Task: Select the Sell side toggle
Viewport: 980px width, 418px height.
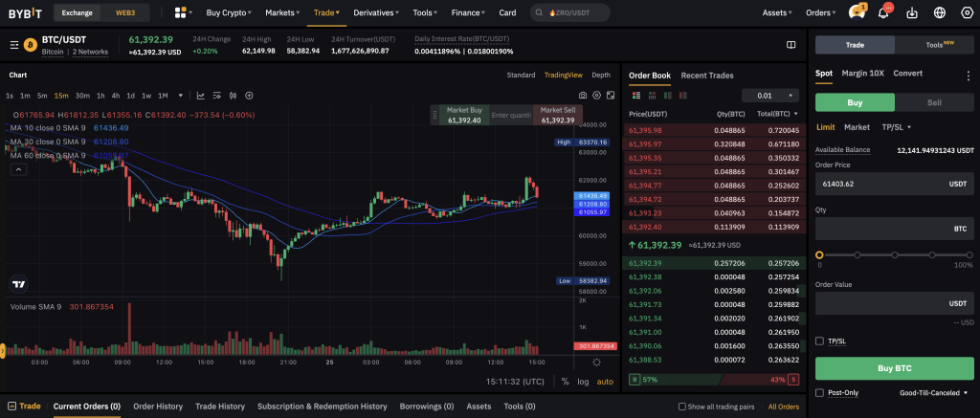Action: point(934,102)
